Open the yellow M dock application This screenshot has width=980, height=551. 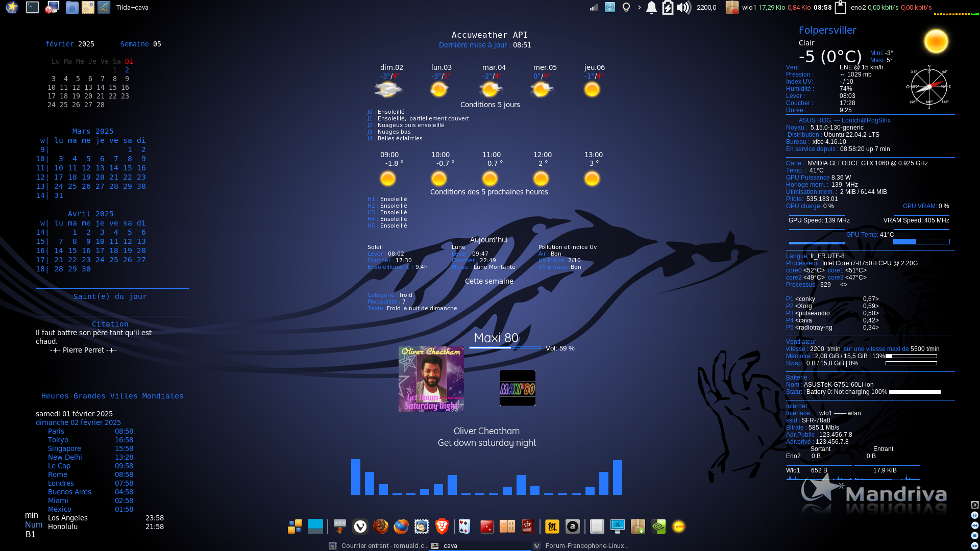pos(552,526)
